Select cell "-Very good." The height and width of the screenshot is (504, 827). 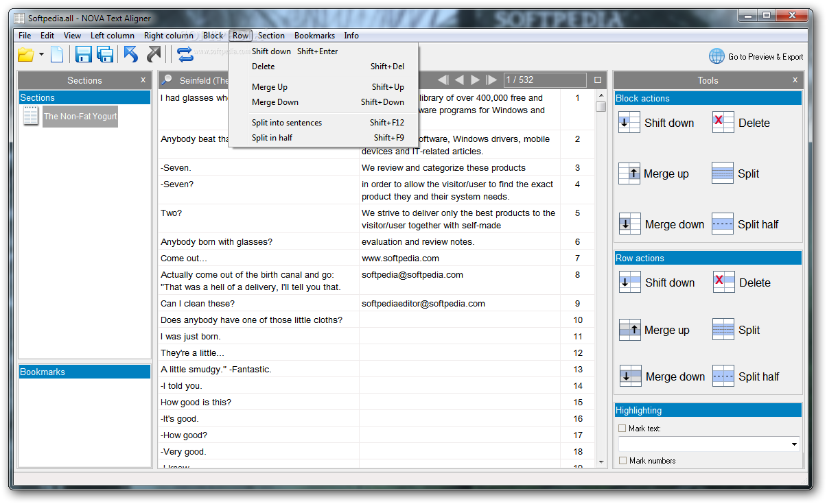[x=259, y=452]
